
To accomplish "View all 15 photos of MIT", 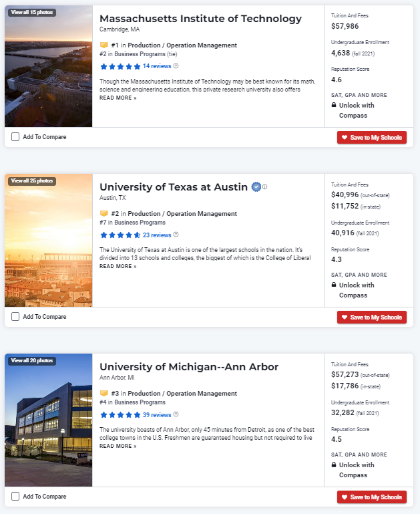I will pyautogui.click(x=32, y=12).
